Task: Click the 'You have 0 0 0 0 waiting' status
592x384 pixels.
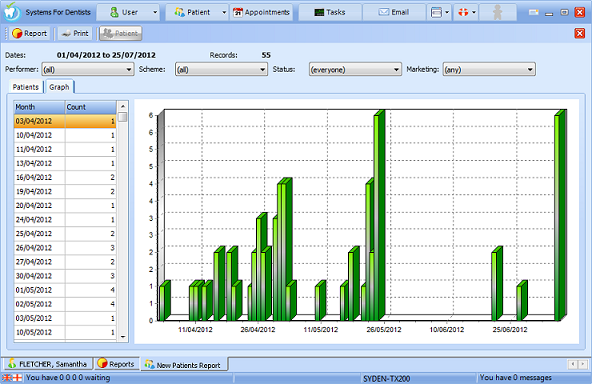Action: (x=68, y=378)
